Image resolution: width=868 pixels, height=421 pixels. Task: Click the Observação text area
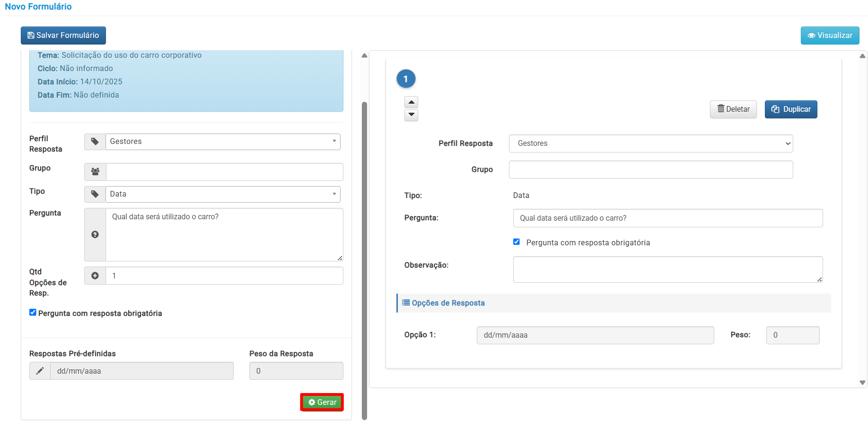point(667,269)
